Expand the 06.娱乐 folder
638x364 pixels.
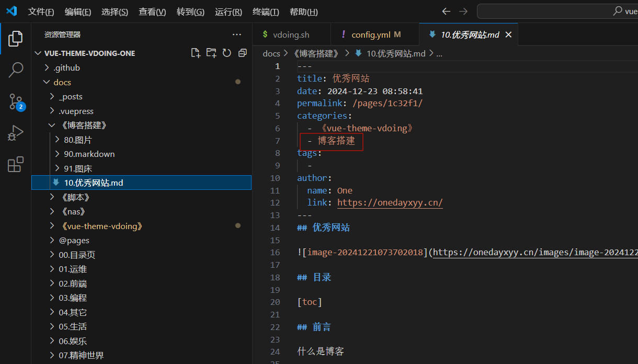point(142,341)
